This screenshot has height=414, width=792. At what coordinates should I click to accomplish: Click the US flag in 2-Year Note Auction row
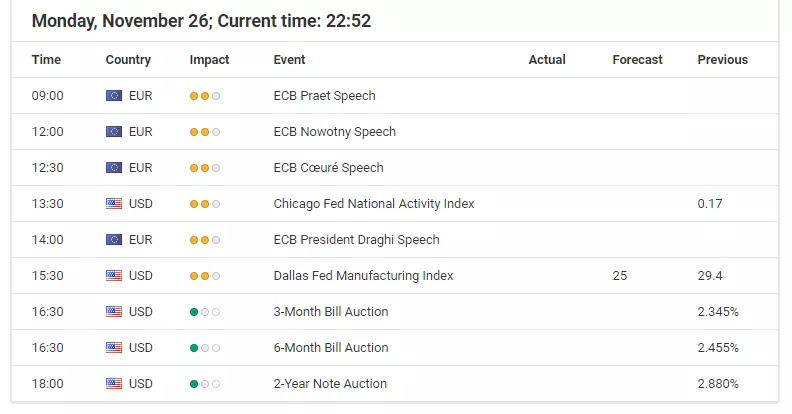[x=114, y=384]
